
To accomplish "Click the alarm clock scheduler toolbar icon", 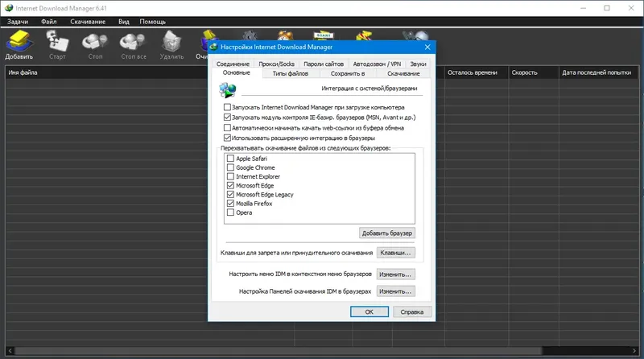I will tap(286, 35).
